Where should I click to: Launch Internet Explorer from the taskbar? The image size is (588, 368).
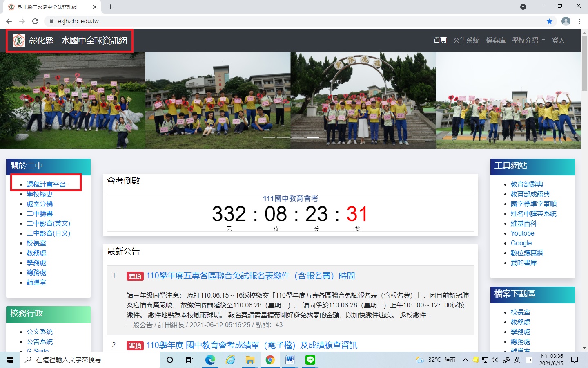pyautogui.click(x=230, y=360)
